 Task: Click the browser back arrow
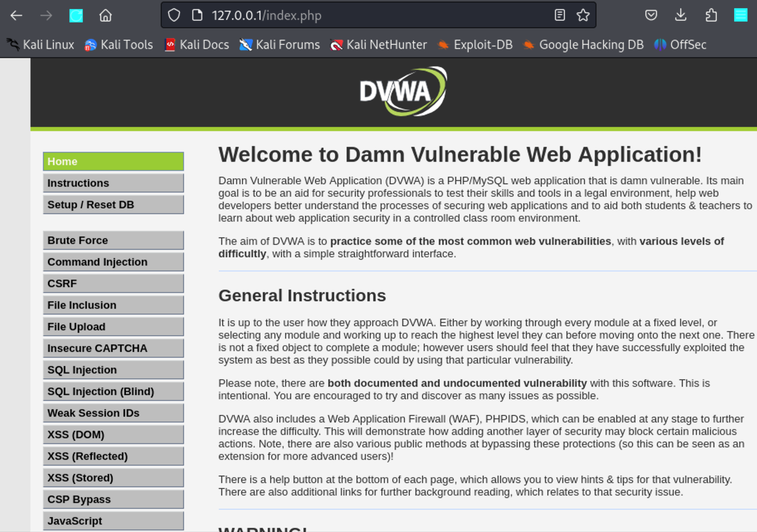click(16, 15)
